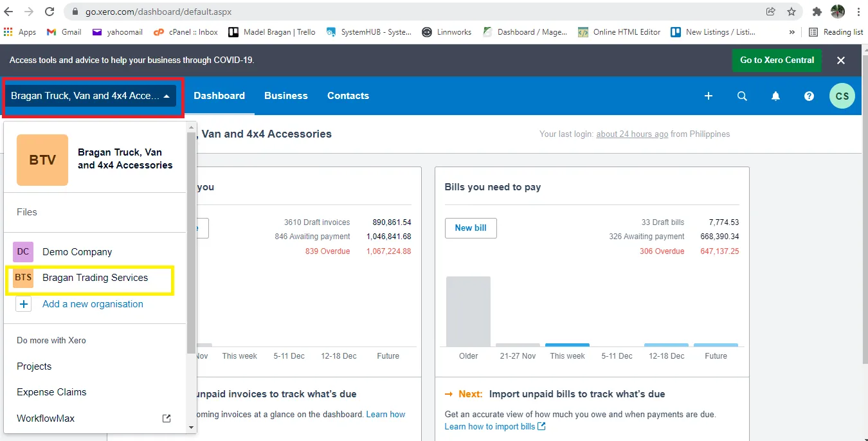Click the about 24 hours ago link
Viewport: 868px width, 441px height.
[x=632, y=134]
